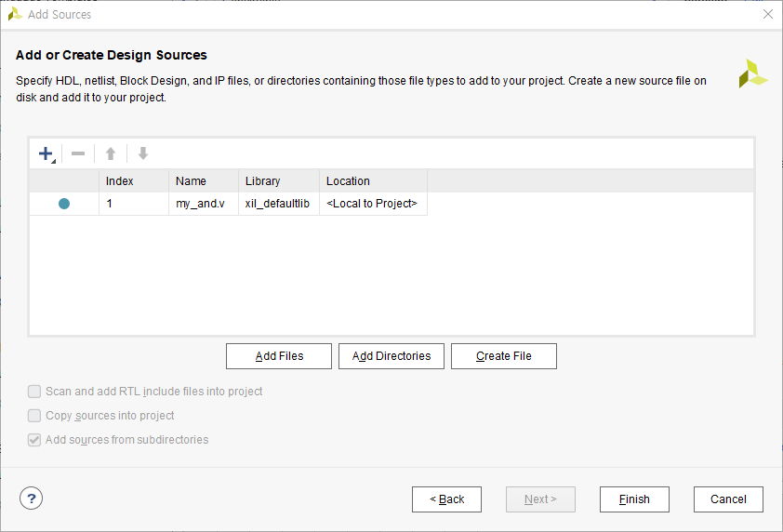Click the Move Down arrow icon
This screenshot has width=783, height=532.
[143, 153]
